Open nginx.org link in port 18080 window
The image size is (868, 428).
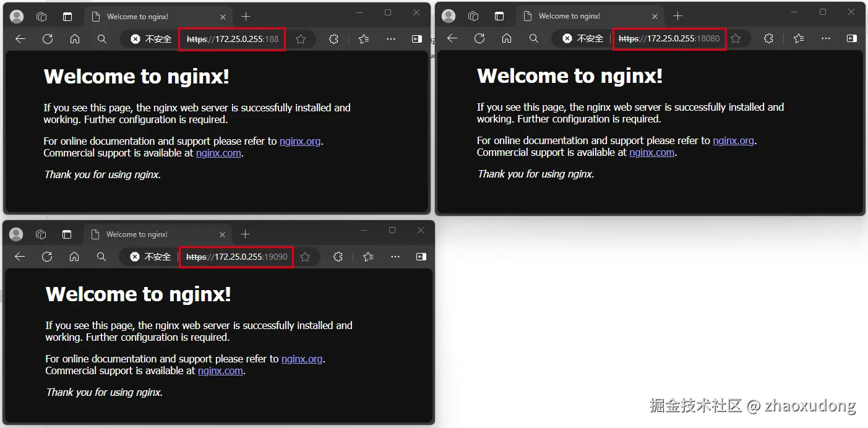[733, 140]
